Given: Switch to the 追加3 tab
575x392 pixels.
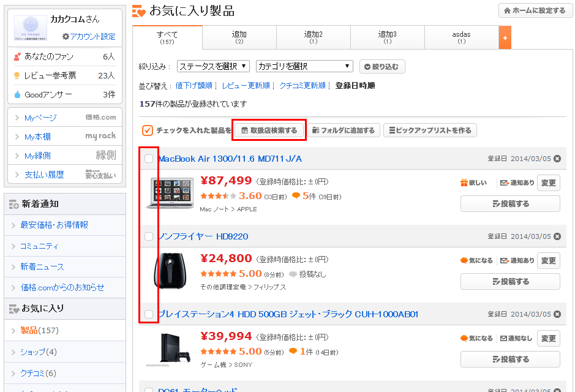Looking at the screenshot, I should (x=388, y=37).
